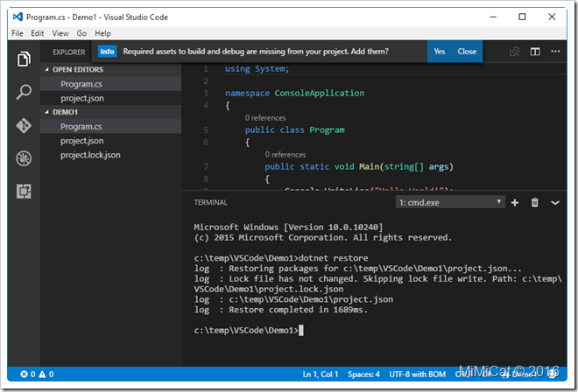Open the Extensions view in activity bar
The image size is (578, 392).
click(24, 192)
